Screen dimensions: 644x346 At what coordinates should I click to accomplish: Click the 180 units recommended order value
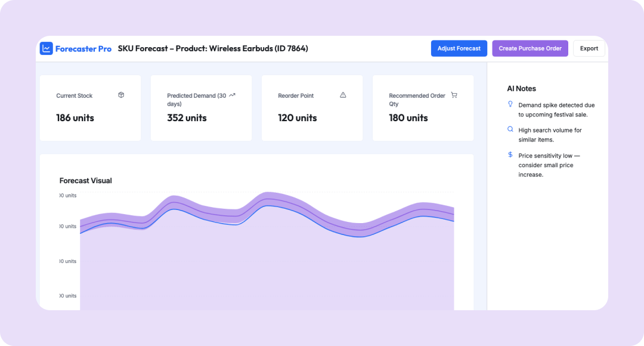point(408,118)
